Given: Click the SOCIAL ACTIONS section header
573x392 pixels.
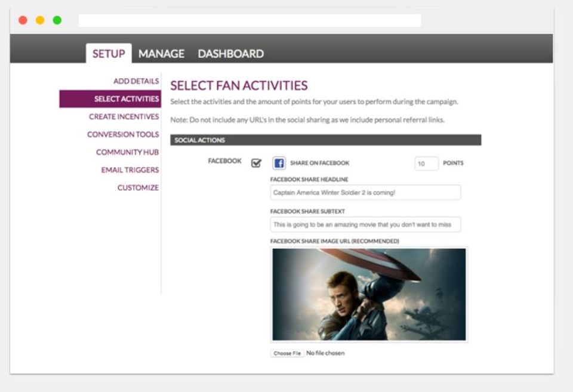Looking at the screenshot, I should tap(326, 140).
